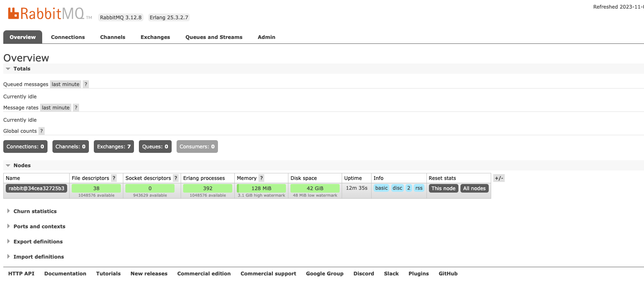Screen dimensions: 644x293
Task: Click the Exchanges: 7 count button
Action: [114, 147]
